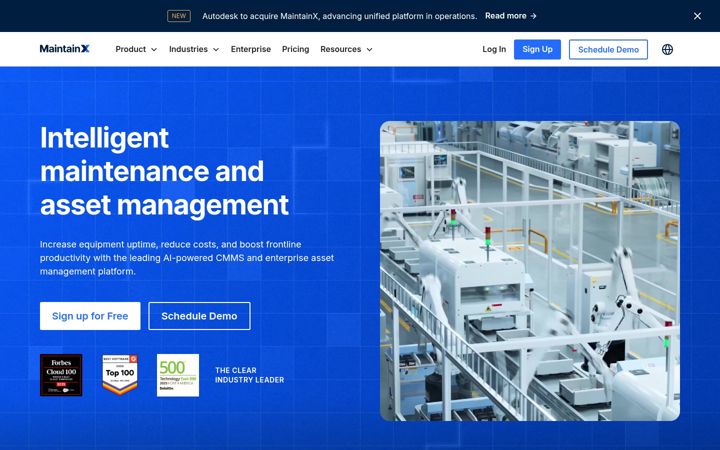Viewport: 720px width, 450px height.
Task: Click 'THE CLEAR INDUSTRY LEADER' text
Action: click(x=249, y=375)
